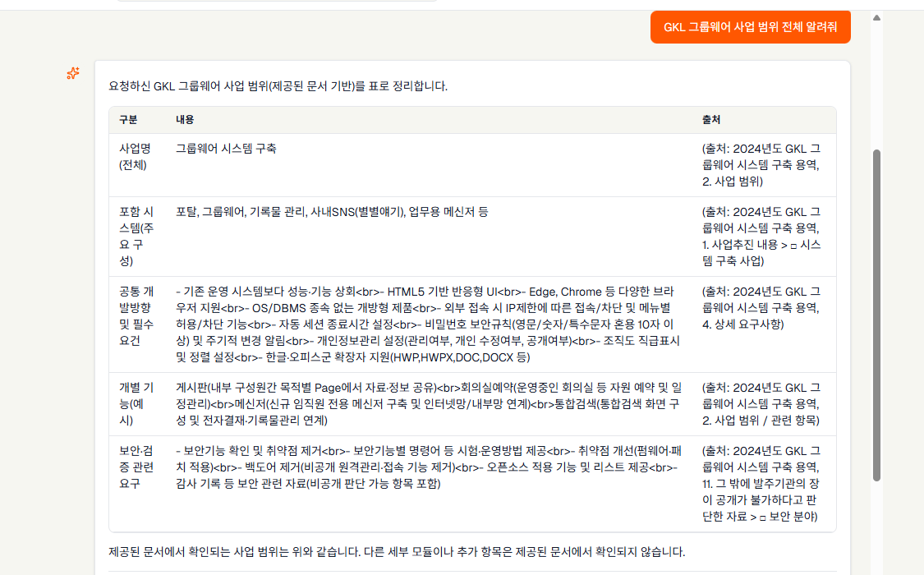Click the scrollbar up arrow
The width and height of the screenshot is (924, 575).
click(x=877, y=18)
